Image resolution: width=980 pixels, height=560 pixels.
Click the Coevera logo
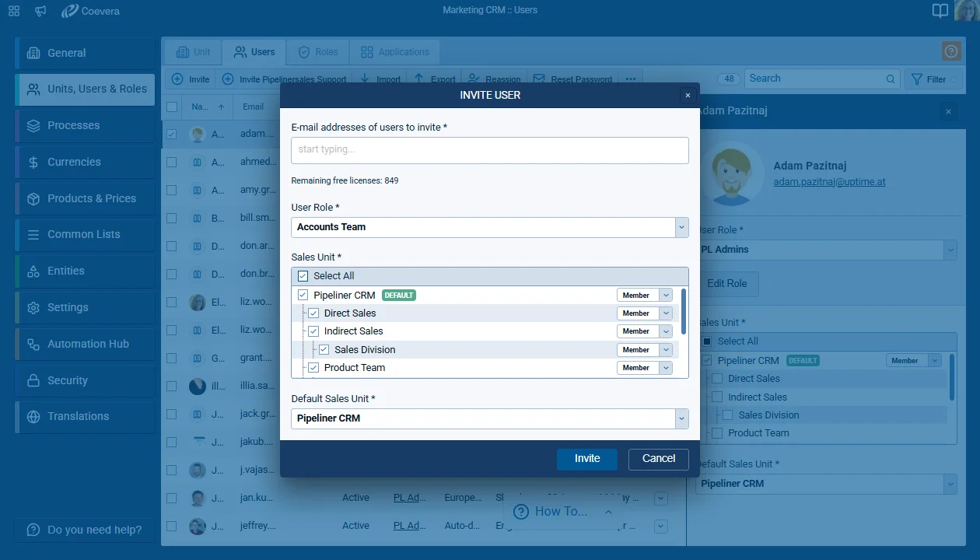coord(90,11)
